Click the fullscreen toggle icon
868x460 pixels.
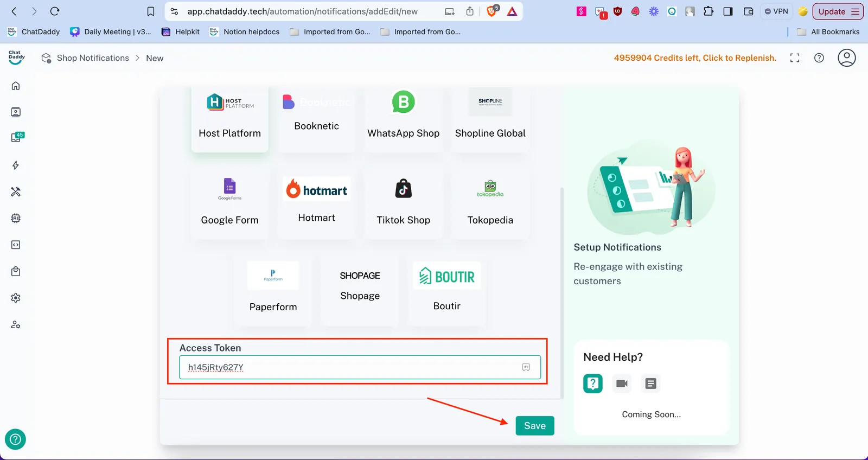[795, 58]
